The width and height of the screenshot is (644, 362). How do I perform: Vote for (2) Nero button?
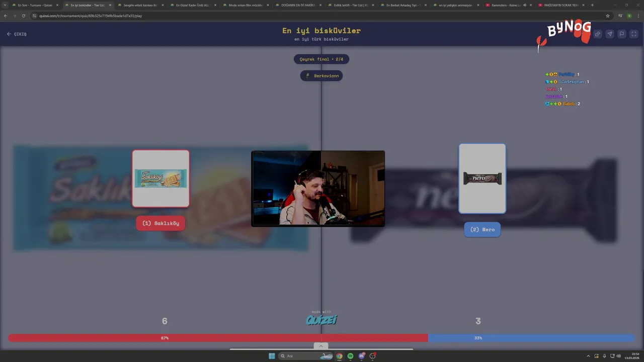tap(482, 229)
